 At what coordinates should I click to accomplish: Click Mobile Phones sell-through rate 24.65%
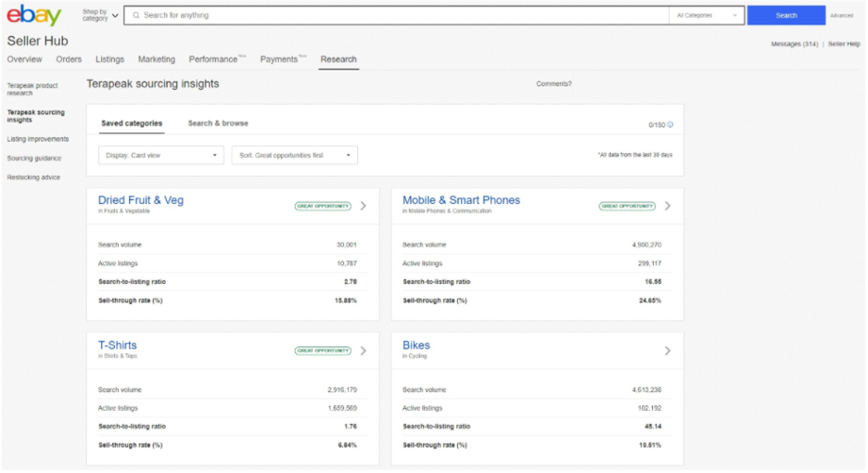tap(650, 300)
